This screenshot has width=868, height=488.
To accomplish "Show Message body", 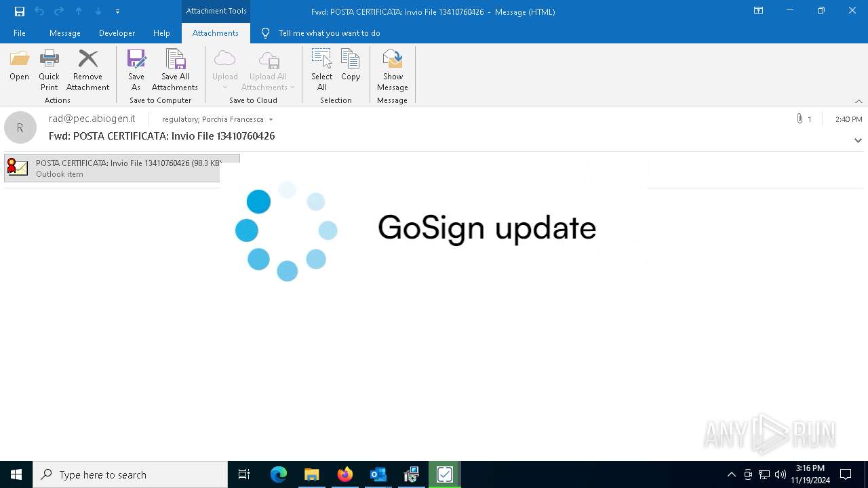I will [393, 70].
